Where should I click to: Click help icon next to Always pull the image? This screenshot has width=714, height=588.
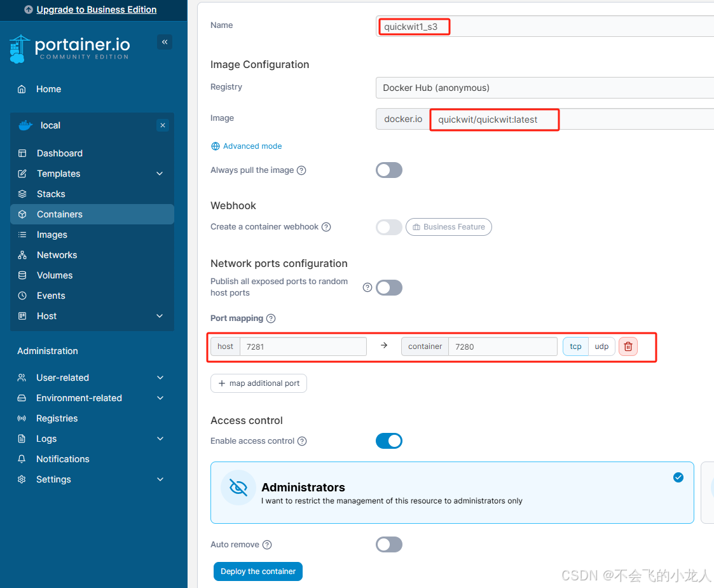[x=301, y=170]
